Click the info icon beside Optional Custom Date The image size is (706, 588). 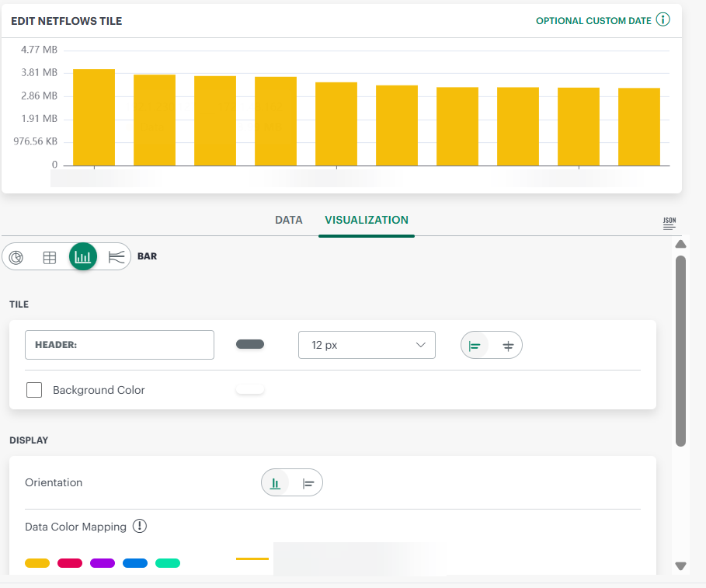663,20
